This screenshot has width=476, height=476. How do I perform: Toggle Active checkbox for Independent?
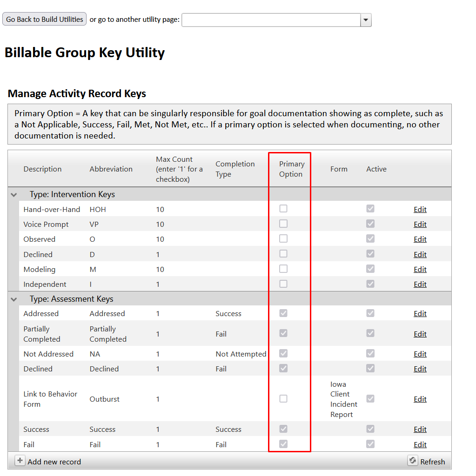coord(370,284)
